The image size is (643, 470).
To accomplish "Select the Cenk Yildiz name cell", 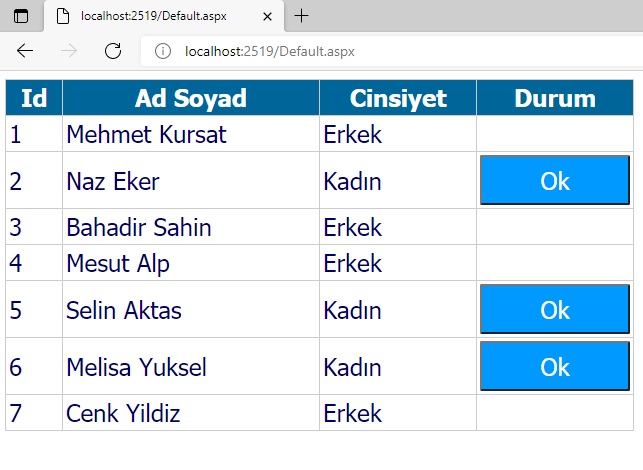I will coord(191,413).
